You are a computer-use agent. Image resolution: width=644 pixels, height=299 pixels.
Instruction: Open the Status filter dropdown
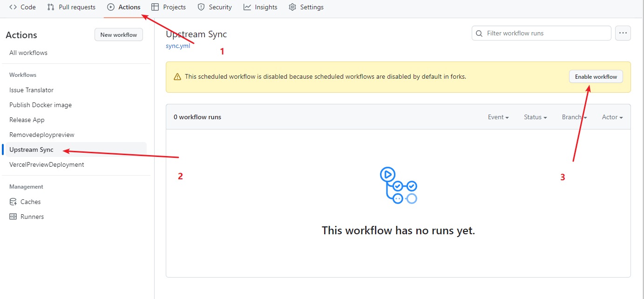pyautogui.click(x=536, y=117)
